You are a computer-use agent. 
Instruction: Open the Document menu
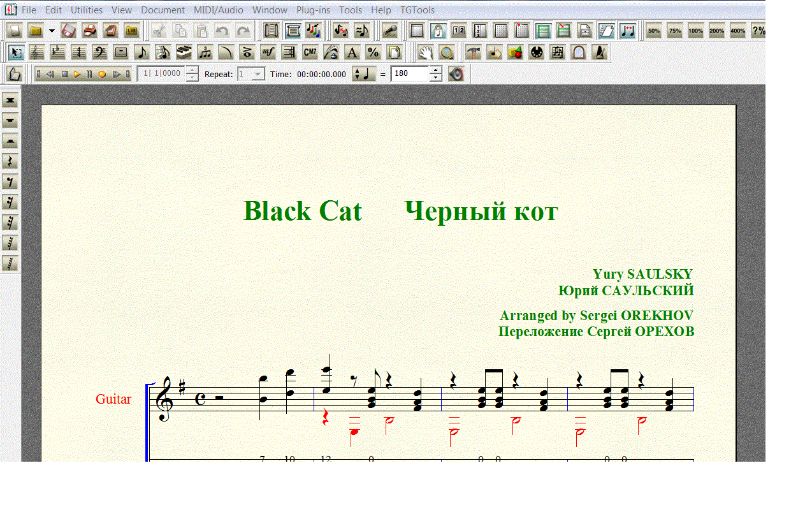click(x=163, y=10)
